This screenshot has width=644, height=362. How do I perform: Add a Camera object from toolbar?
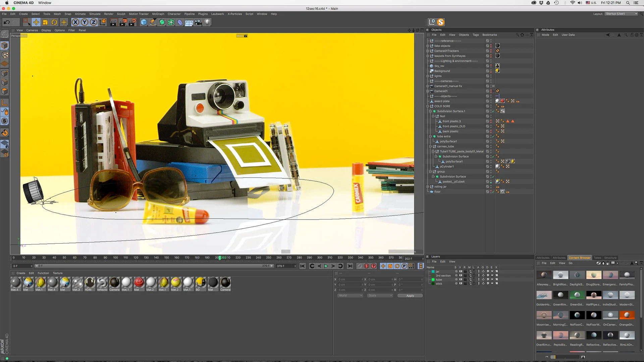click(x=198, y=22)
